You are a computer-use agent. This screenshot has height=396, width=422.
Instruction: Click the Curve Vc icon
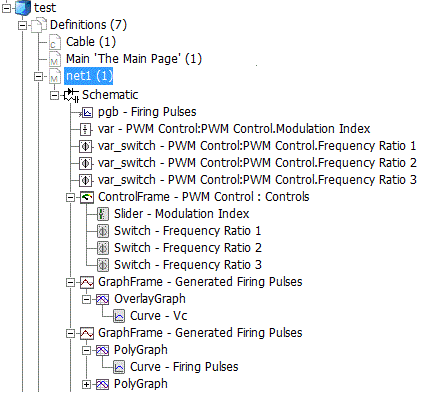(x=119, y=316)
